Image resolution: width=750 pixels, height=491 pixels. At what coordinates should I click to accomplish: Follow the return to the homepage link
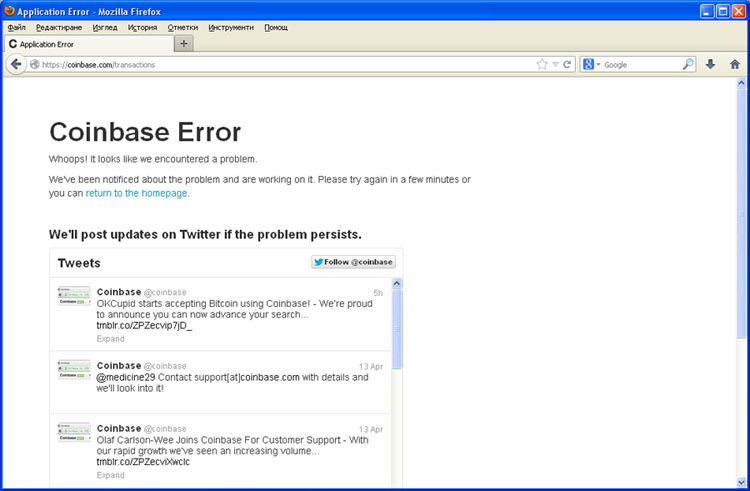click(x=136, y=193)
